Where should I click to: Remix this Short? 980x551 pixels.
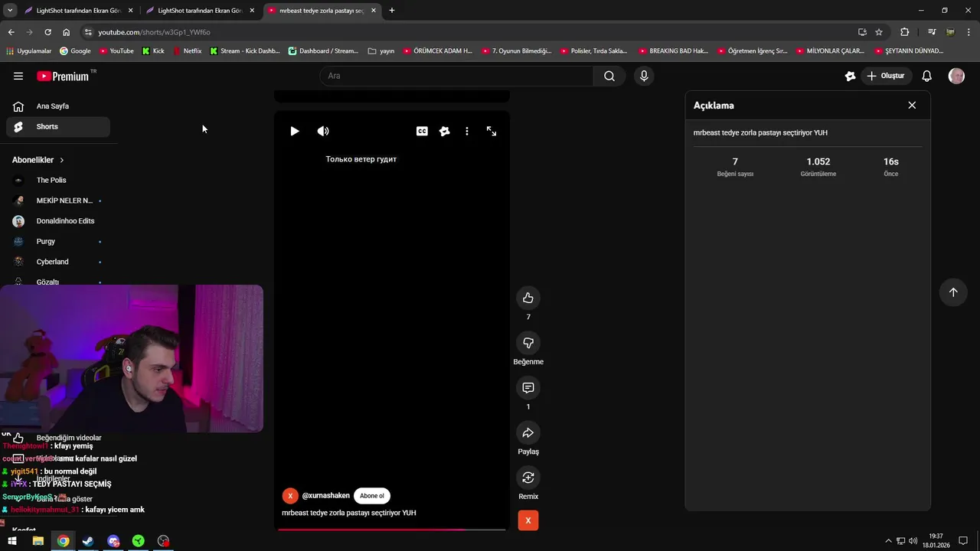(528, 478)
